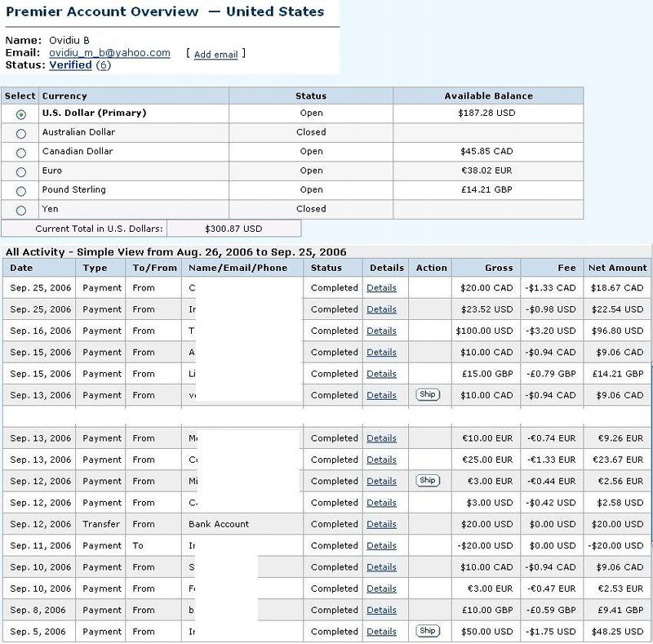Viewport: 653px width, 644px height.
Task: Open Details for the Sep. 8 £10.00 GBP payment
Action: (381, 610)
